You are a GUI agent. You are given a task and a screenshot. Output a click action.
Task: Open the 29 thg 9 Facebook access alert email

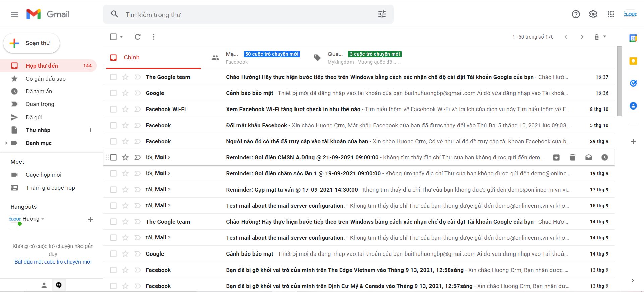[x=359, y=141]
